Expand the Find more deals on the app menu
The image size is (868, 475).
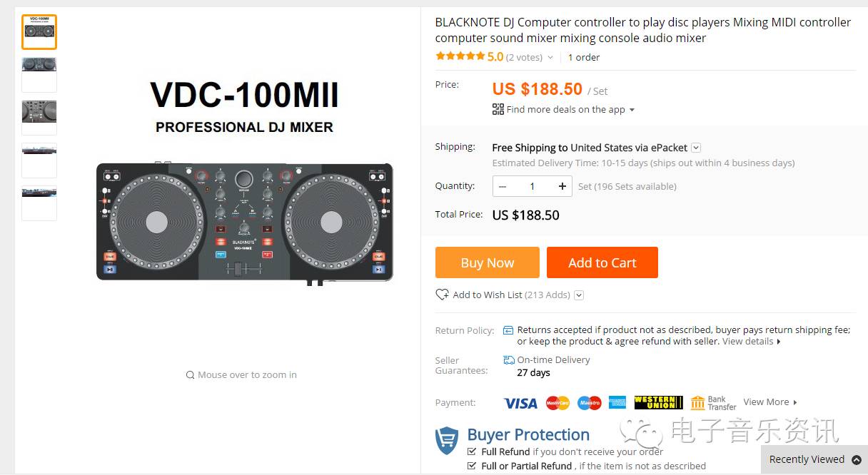tap(632, 110)
